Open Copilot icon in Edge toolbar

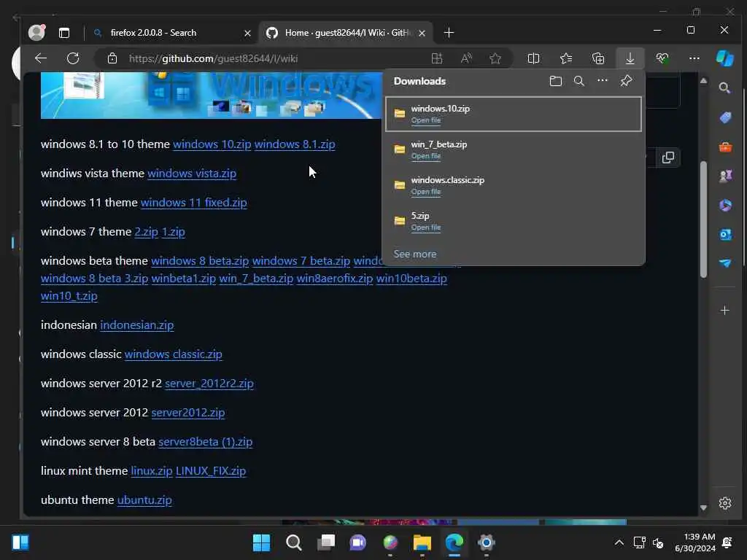[725, 58]
